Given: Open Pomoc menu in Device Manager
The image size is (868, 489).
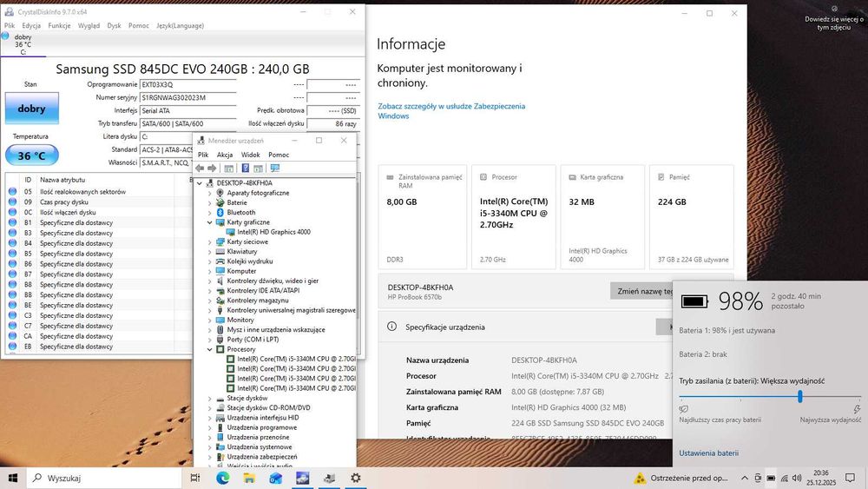Looking at the screenshot, I should point(279,155).
